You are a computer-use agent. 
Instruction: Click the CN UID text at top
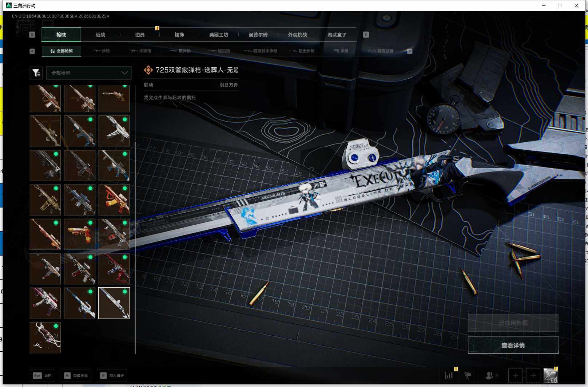[x=60, y=16]
